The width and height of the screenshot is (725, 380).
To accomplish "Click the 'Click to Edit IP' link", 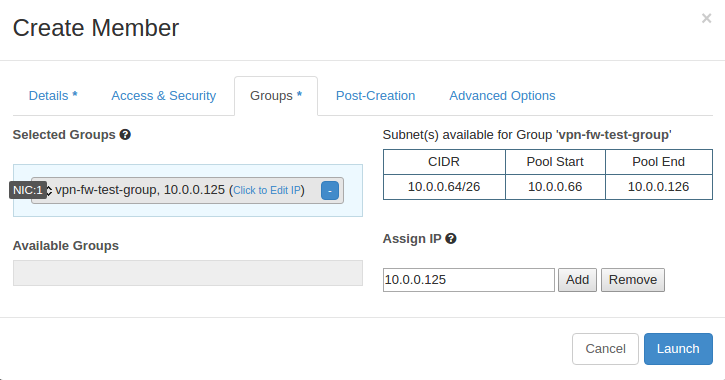I will 267,190.
